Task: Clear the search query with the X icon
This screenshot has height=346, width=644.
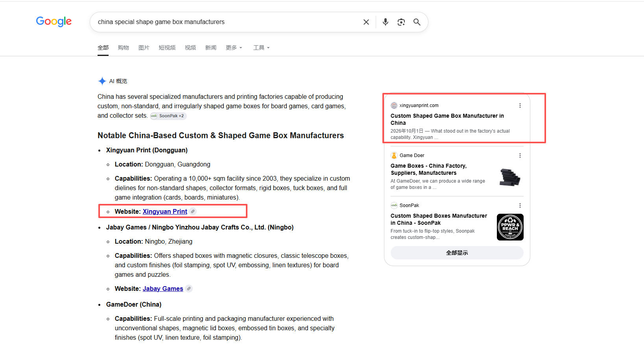Action: coord(366,22)
